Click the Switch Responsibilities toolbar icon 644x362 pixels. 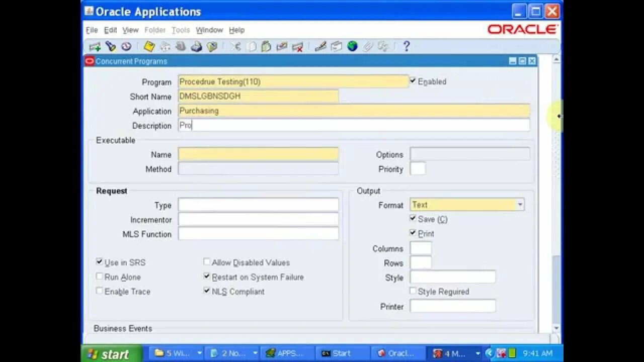coord(181,47)
